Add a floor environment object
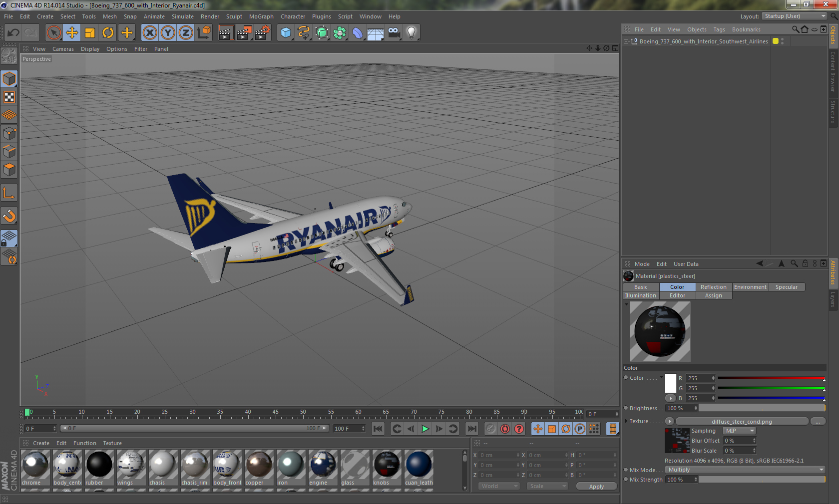 click(x=376, y=33)
